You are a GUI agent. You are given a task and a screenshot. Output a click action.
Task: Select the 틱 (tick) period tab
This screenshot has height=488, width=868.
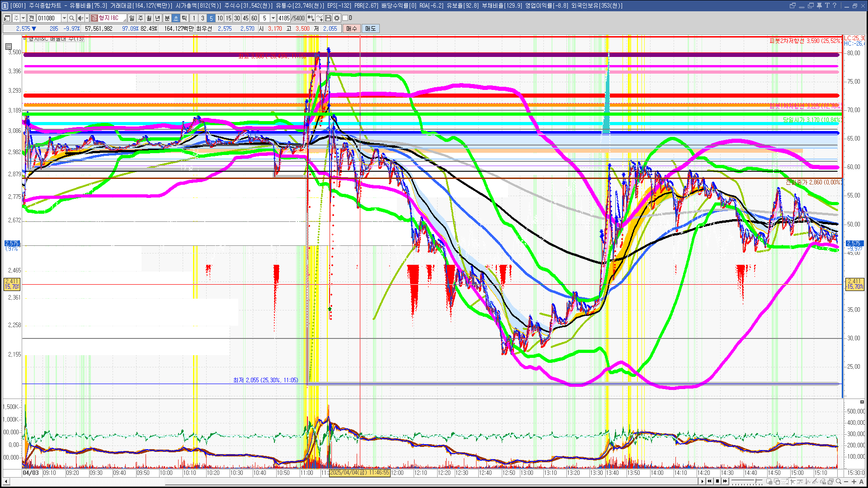(184, 18)
